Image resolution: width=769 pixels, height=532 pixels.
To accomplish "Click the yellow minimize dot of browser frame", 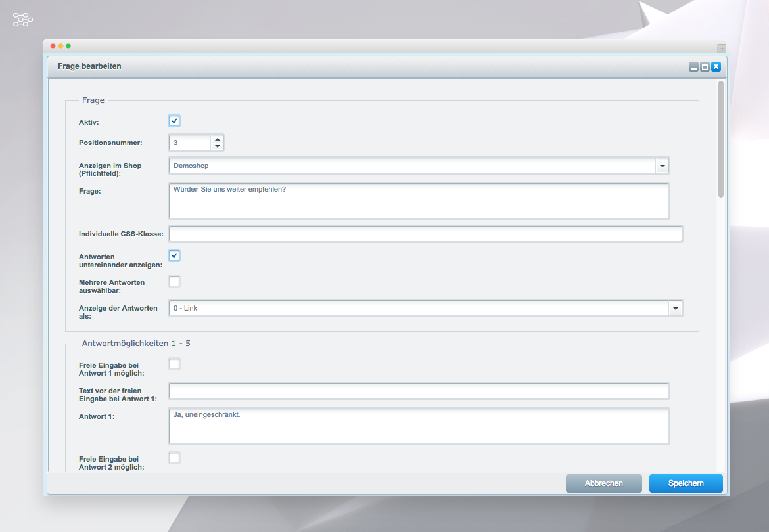I will point(61,46).
